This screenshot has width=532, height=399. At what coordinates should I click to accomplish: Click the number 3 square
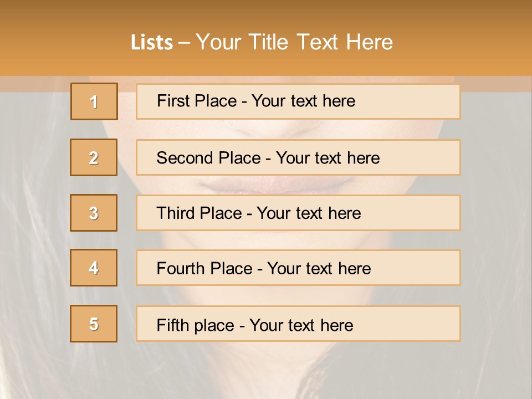[x=94, y=213]
